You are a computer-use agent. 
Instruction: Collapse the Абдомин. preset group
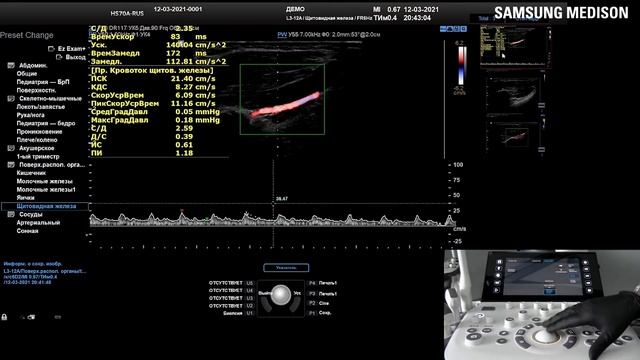point(11,65)
